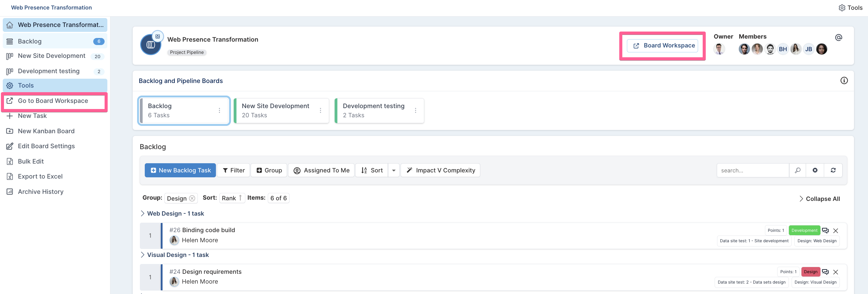
Task: Create a New Task from sidebar
Action: (55, 116)
